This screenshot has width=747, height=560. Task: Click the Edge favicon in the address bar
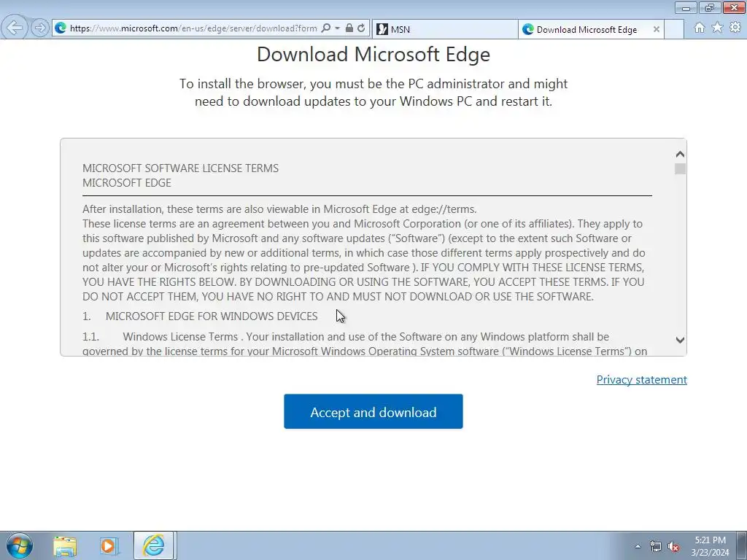61,28
